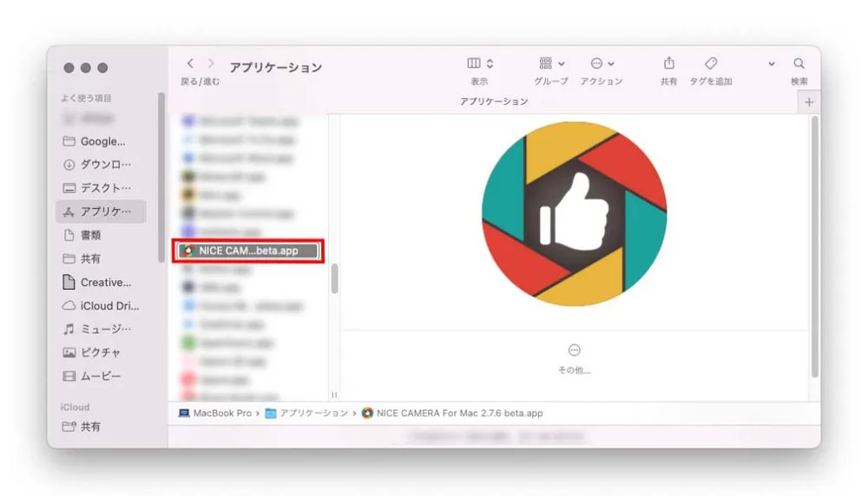Screen dimensions: 868x496
Task: Click the 共有 share icon in toolbar
Action: (668, 63)
